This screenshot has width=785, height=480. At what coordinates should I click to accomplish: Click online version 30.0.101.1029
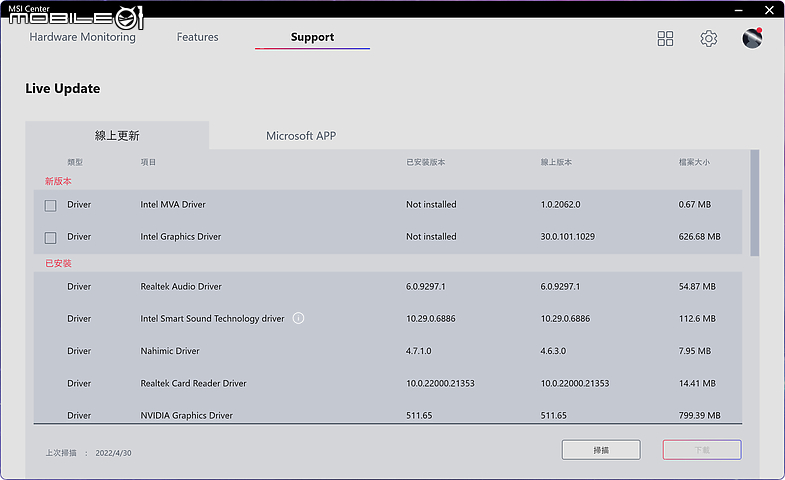click(x=568, y=236)
